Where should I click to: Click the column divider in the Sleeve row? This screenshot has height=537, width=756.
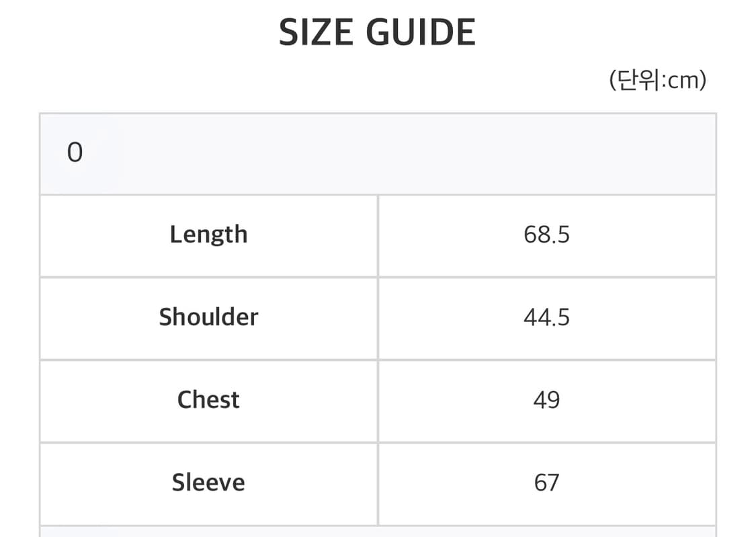click(378, 483)
